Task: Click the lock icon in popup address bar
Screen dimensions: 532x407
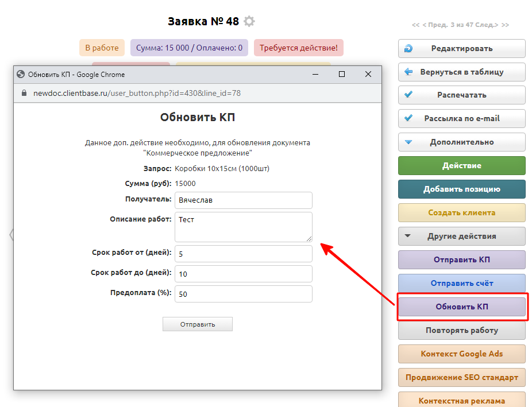Action: click(24, 93)
